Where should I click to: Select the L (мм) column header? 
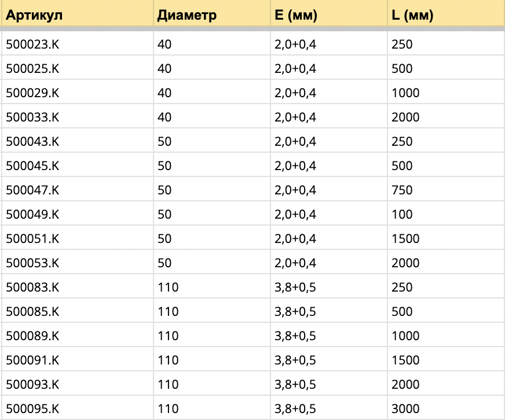[x=413, y=16]
